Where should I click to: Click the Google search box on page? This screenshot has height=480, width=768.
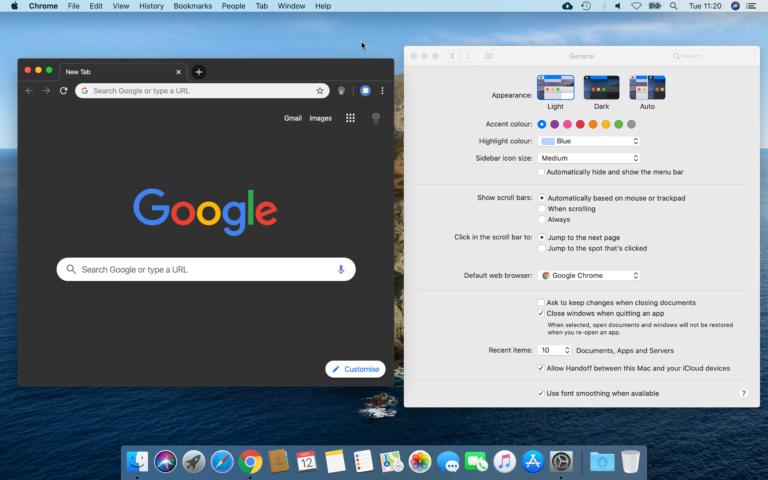click(x=206, y=269)
